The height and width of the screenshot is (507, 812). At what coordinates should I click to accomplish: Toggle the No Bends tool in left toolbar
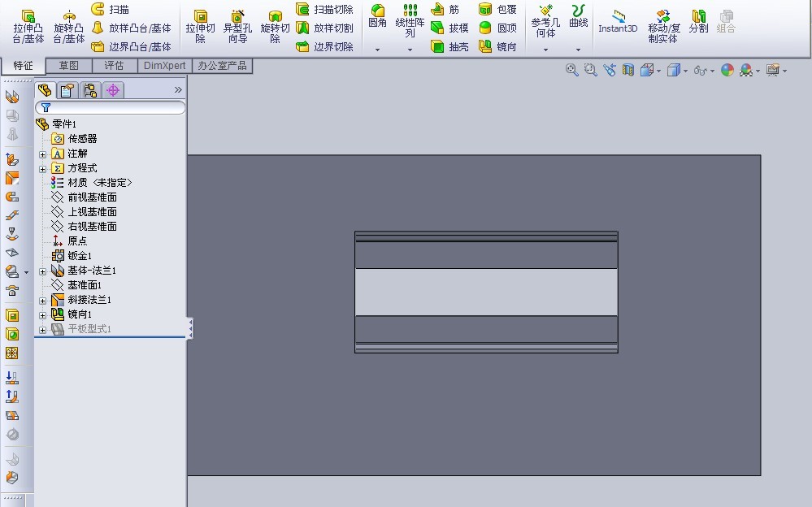pos(12,435)
